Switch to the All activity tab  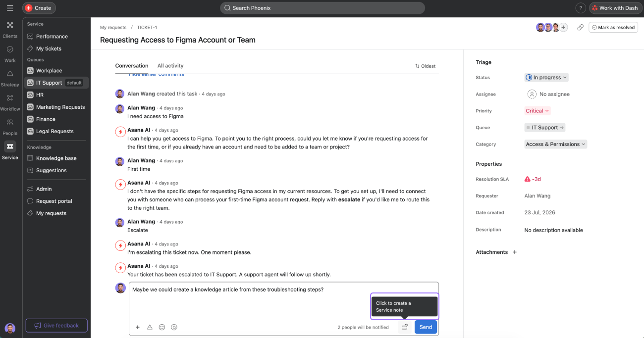tap(170, 65)
